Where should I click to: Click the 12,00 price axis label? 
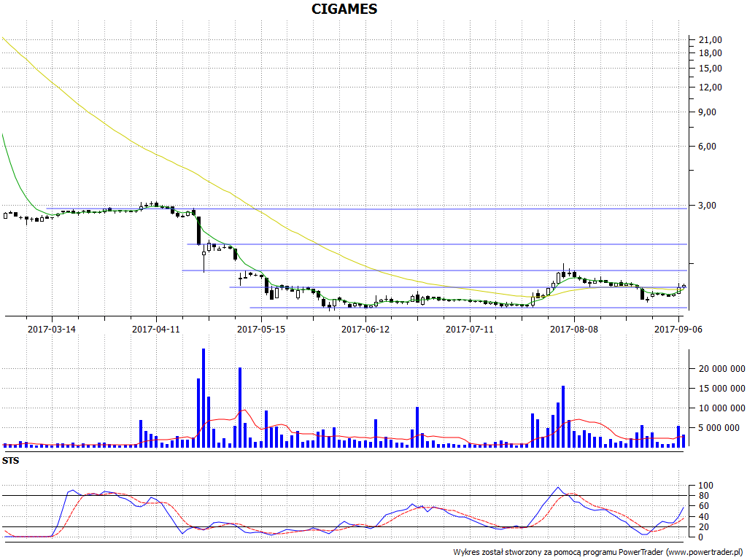pos(711,87)
